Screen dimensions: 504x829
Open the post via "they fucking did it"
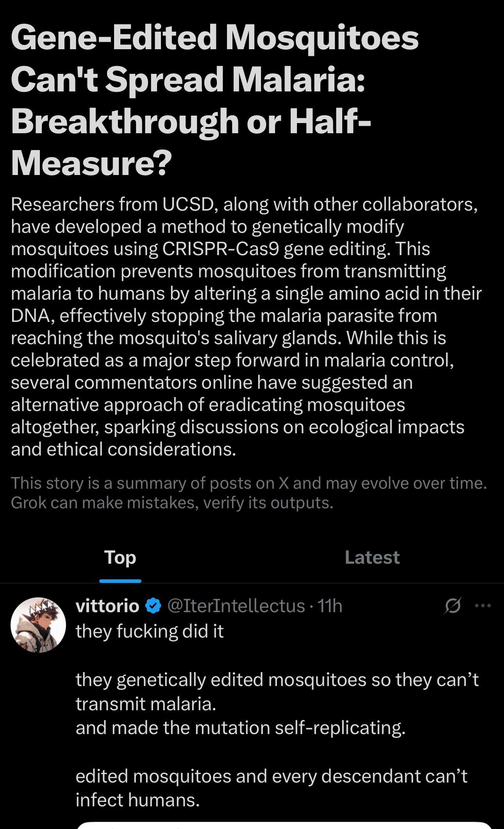[150, 631]
